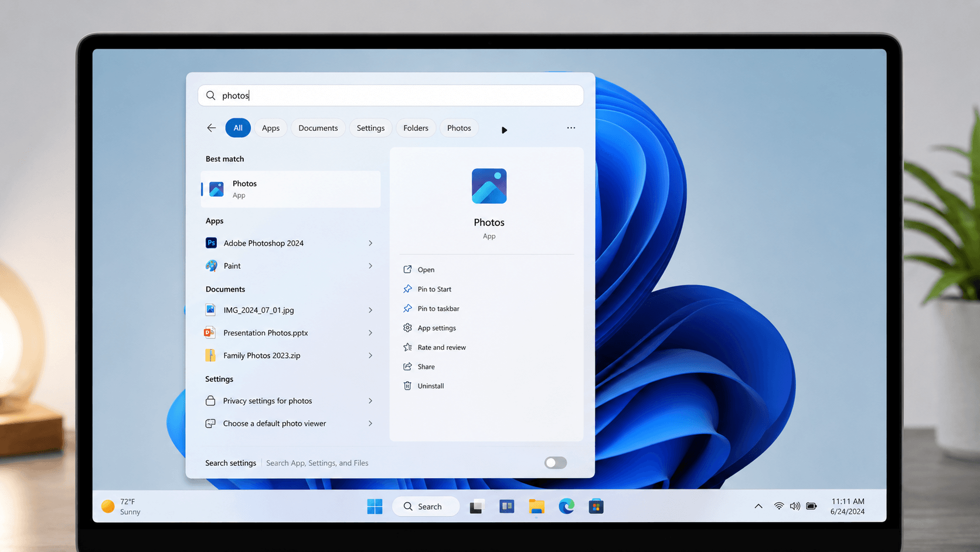Expand Adobe Photoshop 2024 result chevron

coord(370,243)
